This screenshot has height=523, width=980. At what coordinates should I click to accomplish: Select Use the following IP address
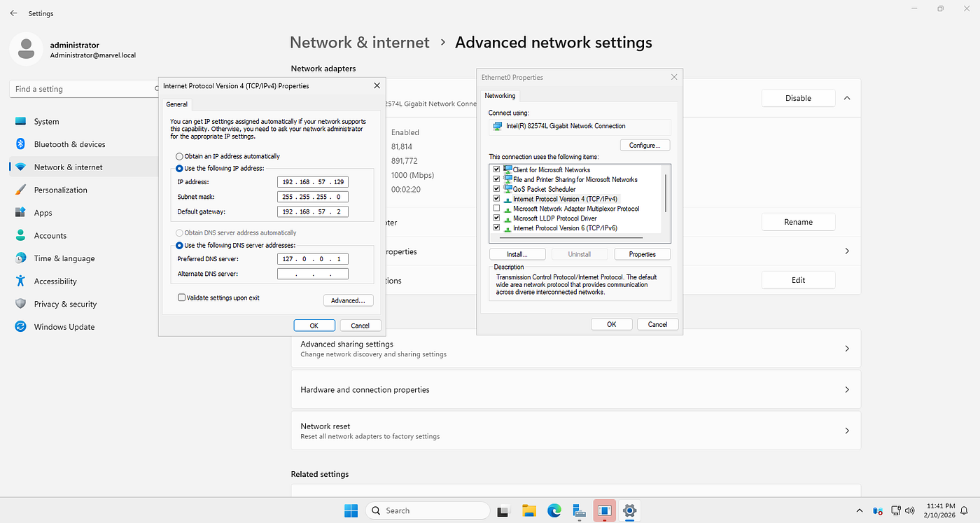pos(180,168)
